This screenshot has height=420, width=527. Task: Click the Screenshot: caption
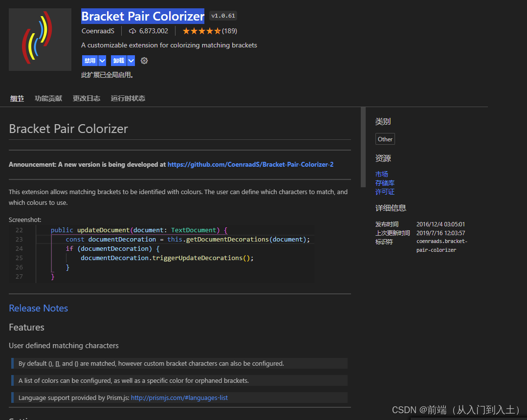pyautogui.click(x=25, y=220)
